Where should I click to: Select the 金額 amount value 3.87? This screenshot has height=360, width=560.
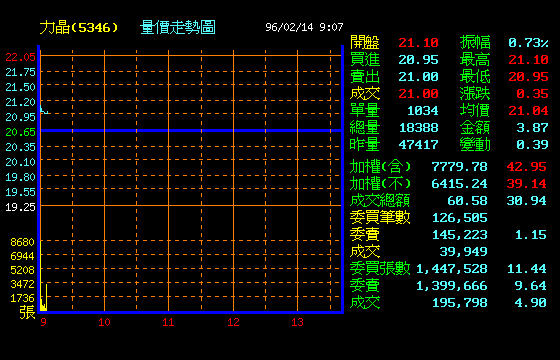click(x=532, y=128)
